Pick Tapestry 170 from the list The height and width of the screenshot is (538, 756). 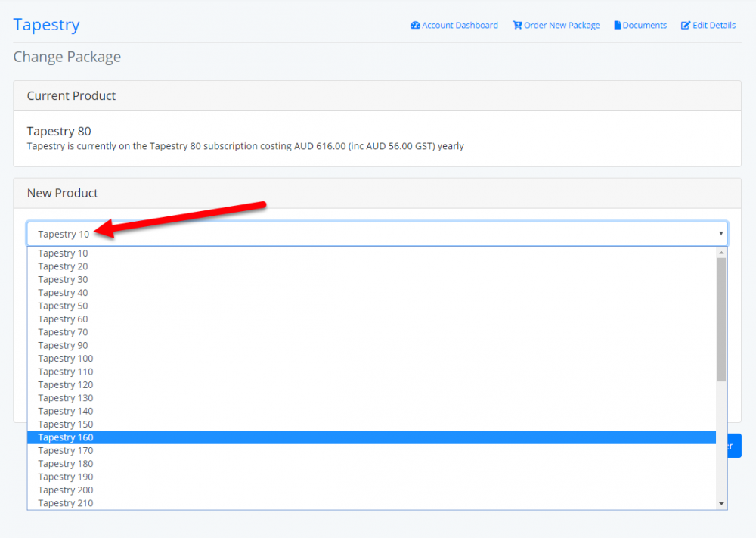pyautogui.click(x=371, y=451)
